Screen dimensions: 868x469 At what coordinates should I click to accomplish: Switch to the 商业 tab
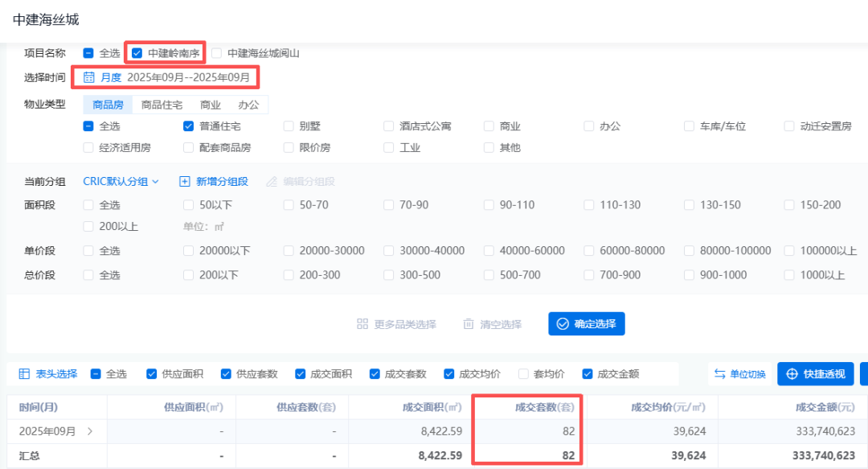(x=211, y=105)
